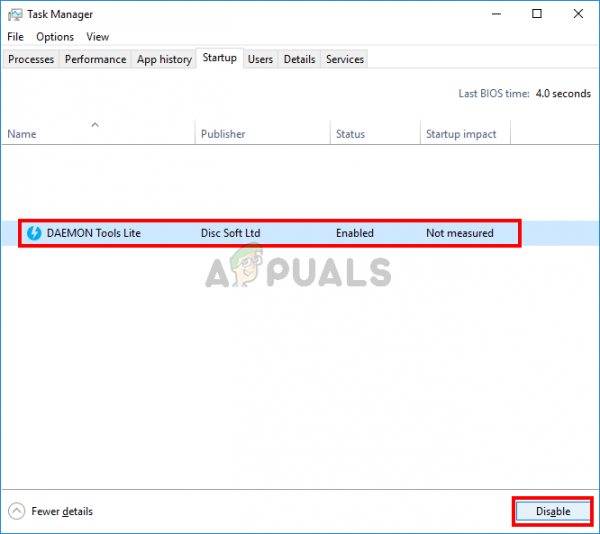This screenshot has height=534, width=600.
Task: Open the File menu
Action: pyautogui.click(x=15, y=37)
